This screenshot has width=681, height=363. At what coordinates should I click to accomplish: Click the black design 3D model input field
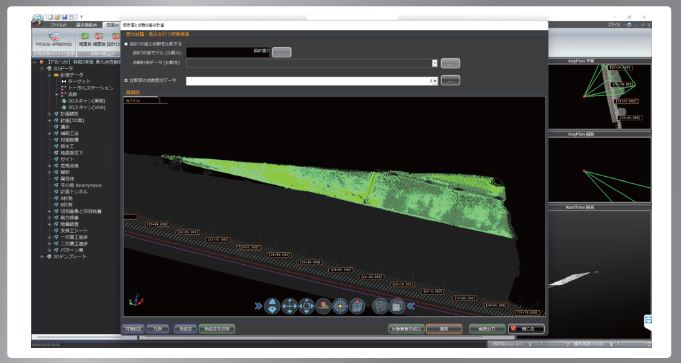tap(228, 52)
